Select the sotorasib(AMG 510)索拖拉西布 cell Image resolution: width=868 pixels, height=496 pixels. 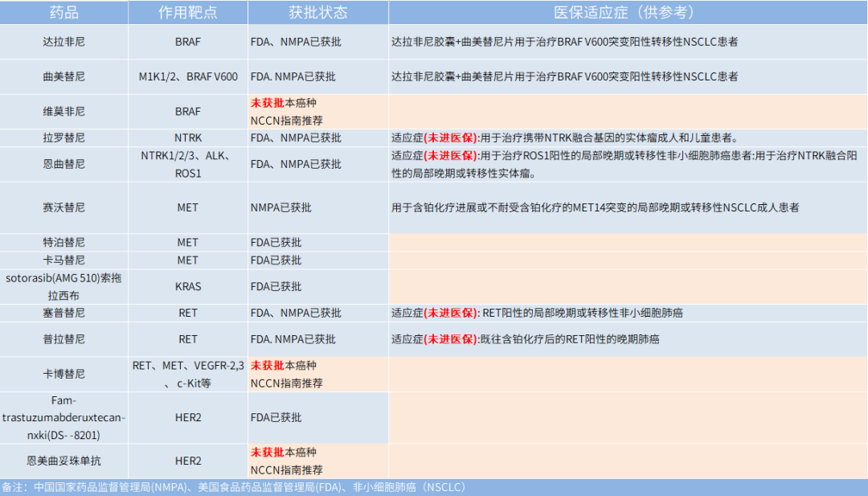(x=64, y=287)
